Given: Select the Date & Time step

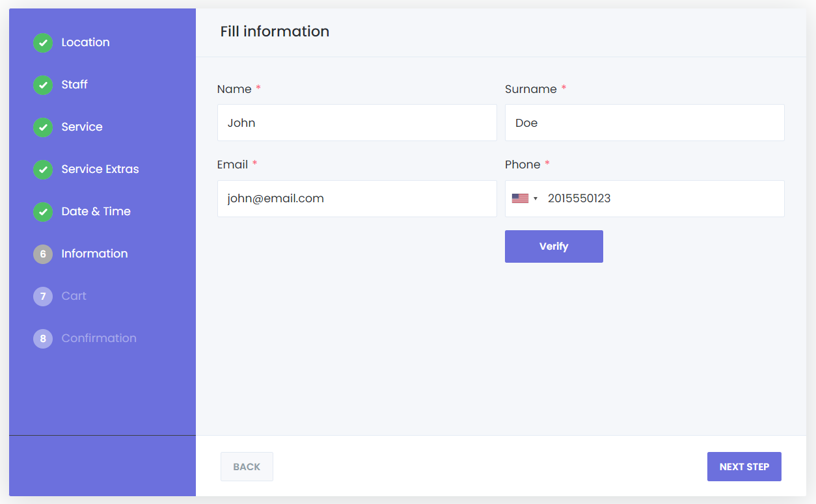Looking at the screenshot, I should coord(96,211).
